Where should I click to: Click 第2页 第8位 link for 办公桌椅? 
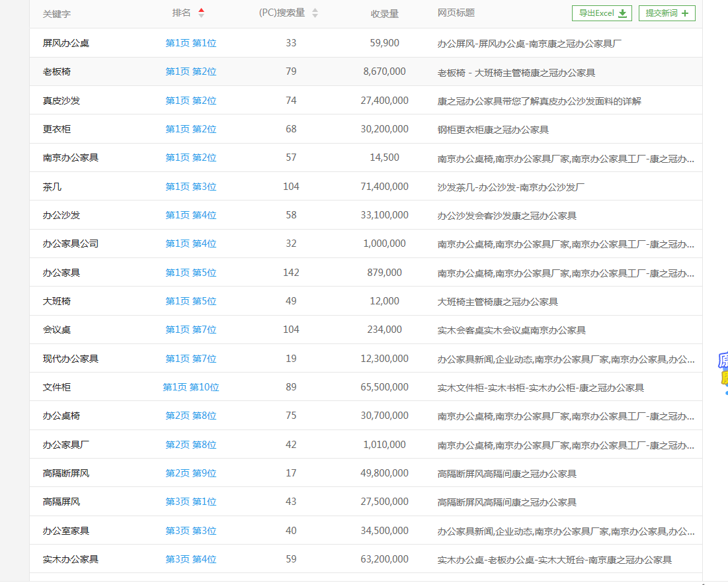(x=190, y=416)
